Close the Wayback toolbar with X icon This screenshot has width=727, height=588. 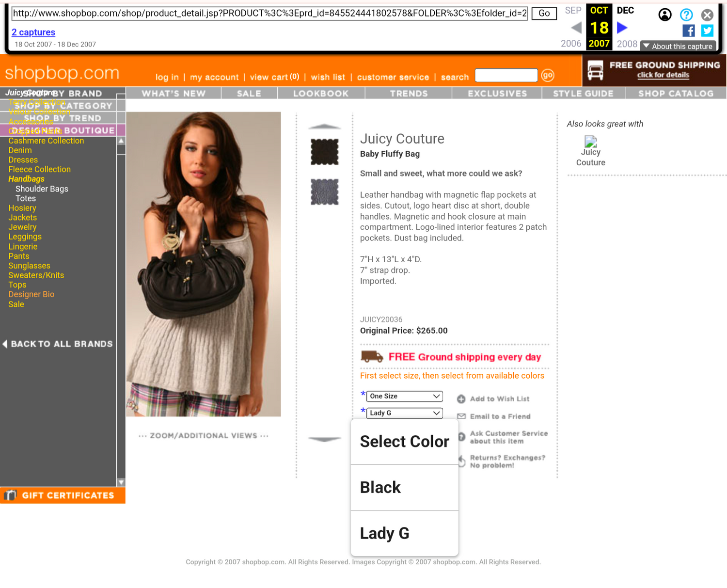pos(707,15)
